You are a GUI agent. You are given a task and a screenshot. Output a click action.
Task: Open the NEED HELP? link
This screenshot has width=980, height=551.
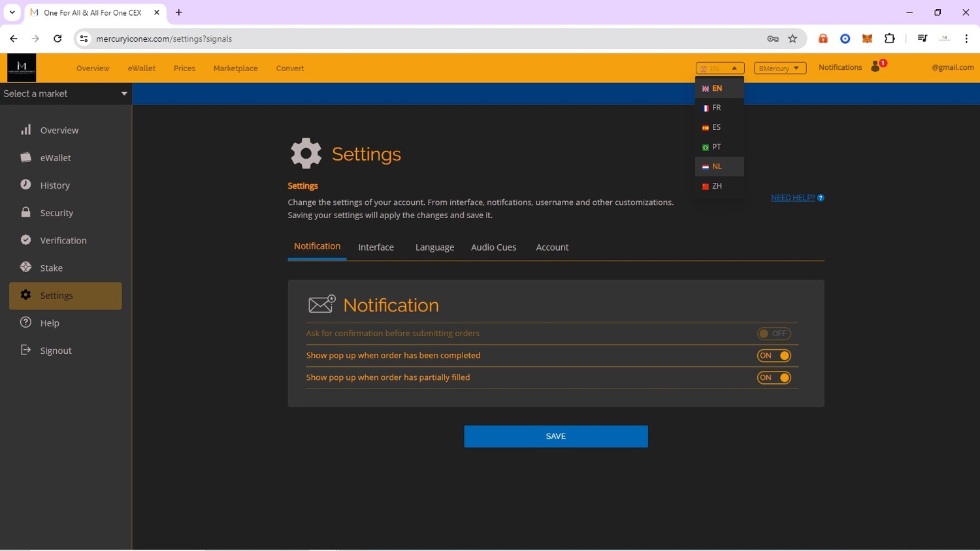[x=793, y=198]
